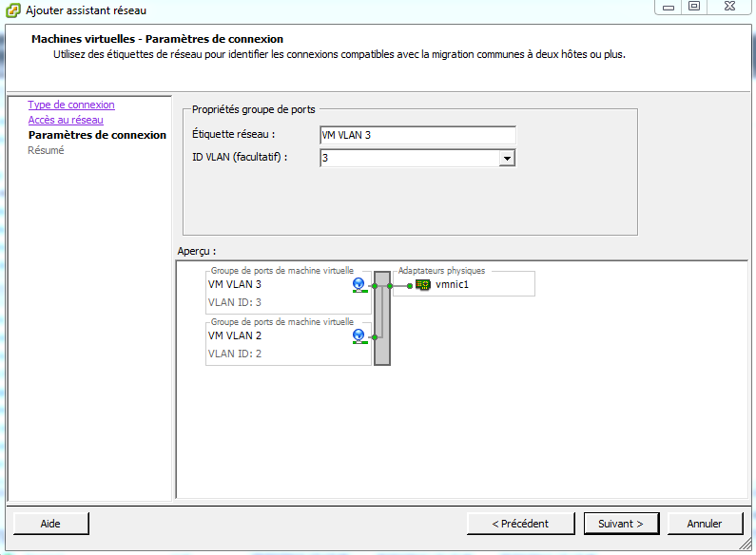Select the Résumé step
The width and height of the screenshot is (756, 555).
[46, 150]
